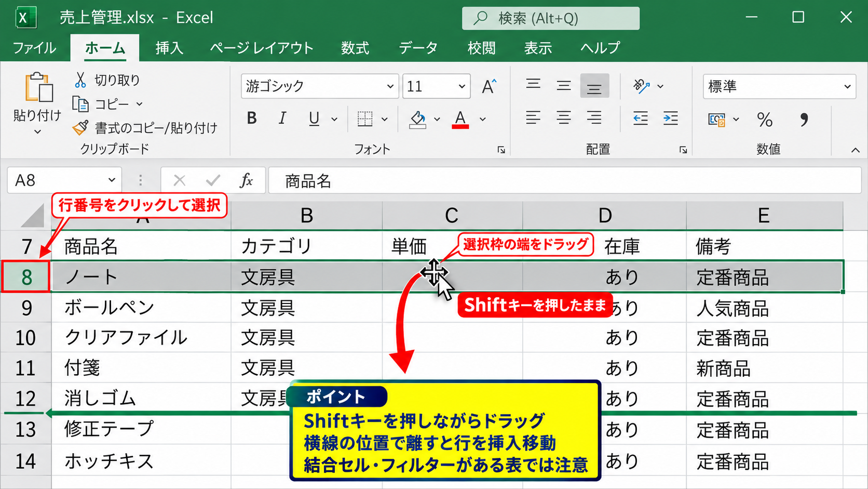
Task: Open font dialog launcher
Action: pyautogui.click(x=501, y=150)
